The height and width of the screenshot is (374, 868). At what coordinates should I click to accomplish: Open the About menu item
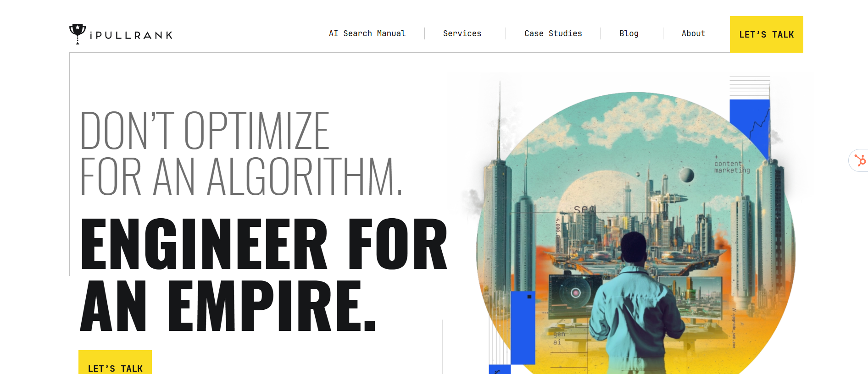coord(693,33)
